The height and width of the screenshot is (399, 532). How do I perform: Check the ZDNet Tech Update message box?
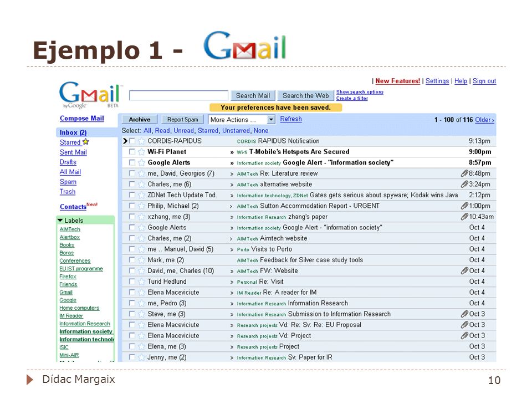[x=132, y=195]
